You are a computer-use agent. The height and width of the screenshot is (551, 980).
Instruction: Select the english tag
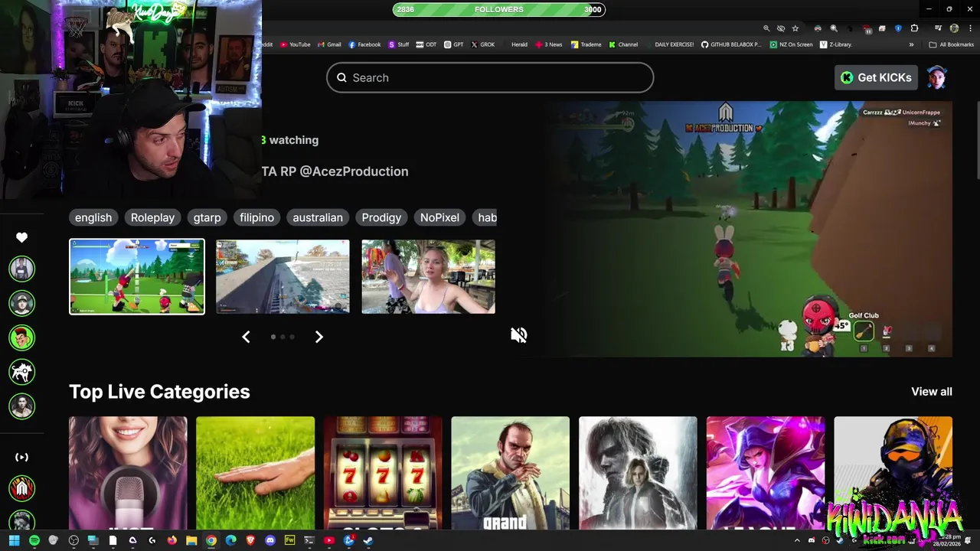click(93, 217)
